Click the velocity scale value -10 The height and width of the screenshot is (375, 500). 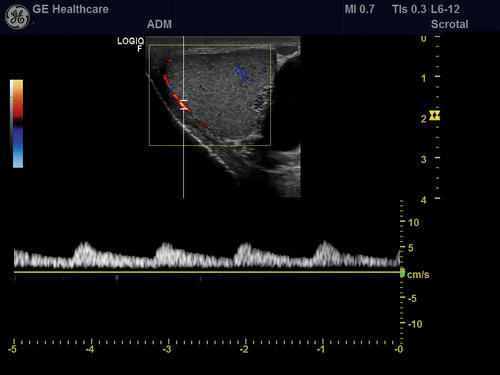pyautogui.click(x=415, y=324)
